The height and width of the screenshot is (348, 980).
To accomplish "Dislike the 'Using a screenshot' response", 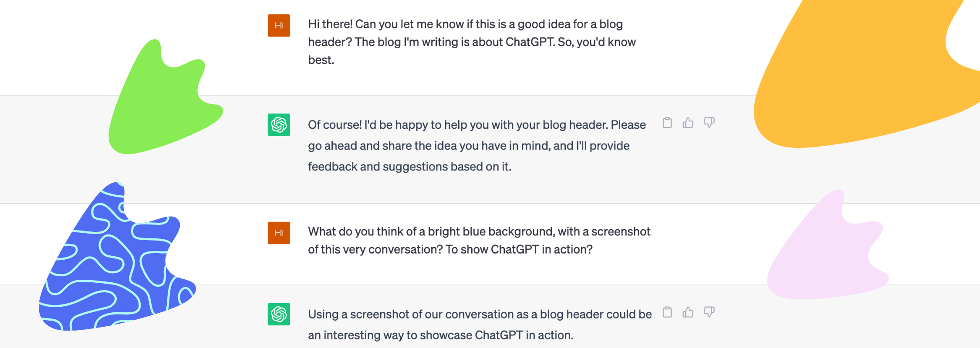I will [x=709, y=312].
